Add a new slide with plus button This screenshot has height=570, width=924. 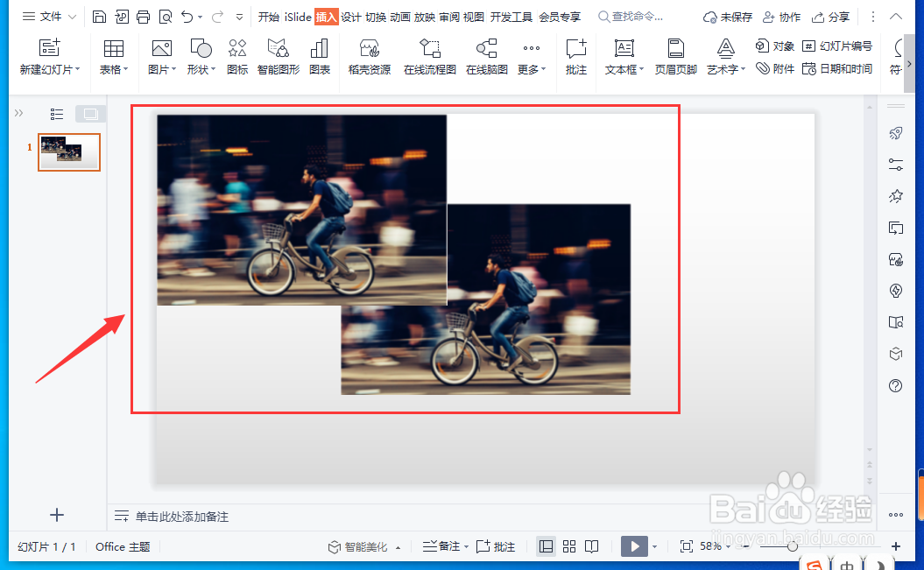click(57, 515)
